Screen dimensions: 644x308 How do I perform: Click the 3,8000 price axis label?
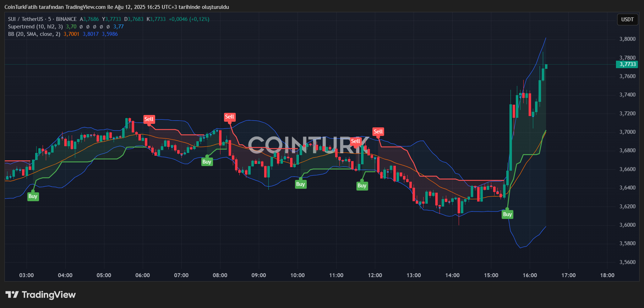(627, 39)
